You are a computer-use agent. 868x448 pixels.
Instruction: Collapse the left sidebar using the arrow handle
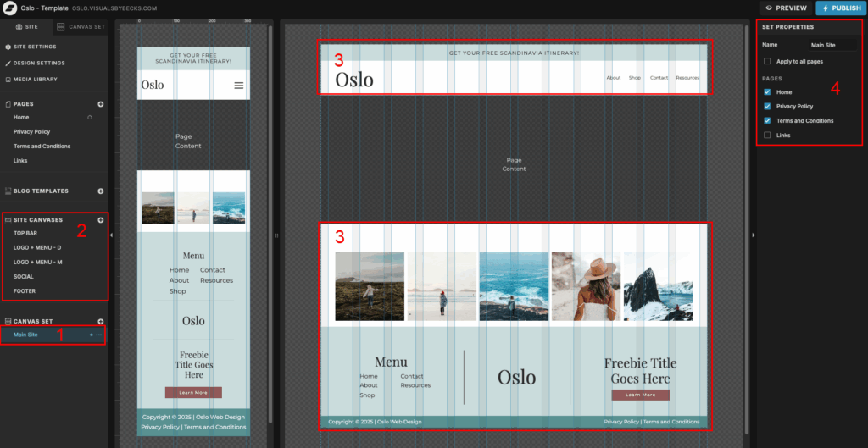click(x=112, y=235)
